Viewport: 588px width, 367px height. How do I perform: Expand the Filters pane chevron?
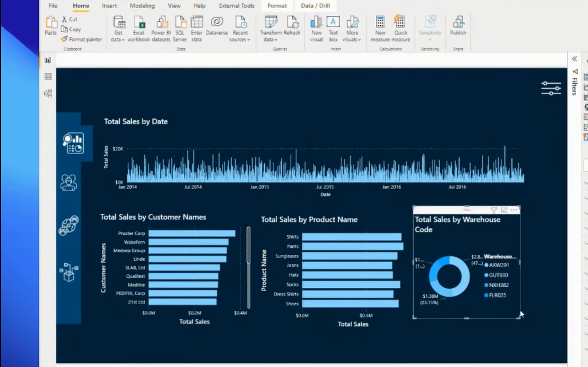coord(574,59)
